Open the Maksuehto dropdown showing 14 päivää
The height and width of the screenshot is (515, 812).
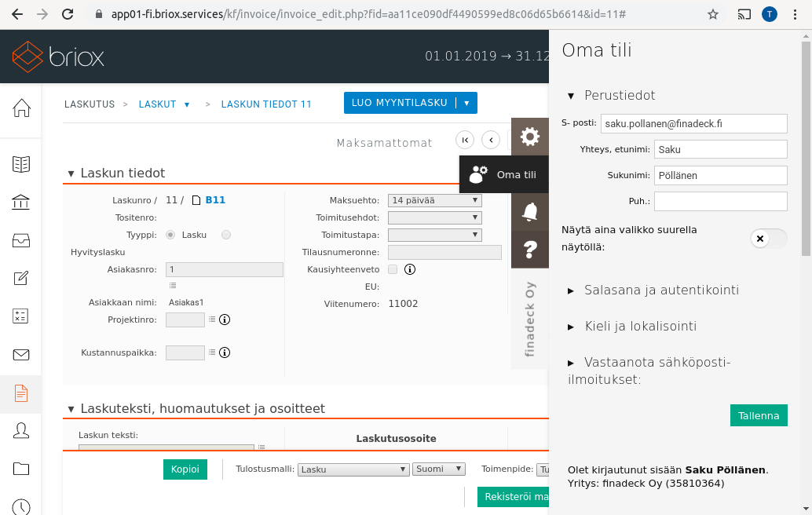pyautogui.click(x=434, y=199)
